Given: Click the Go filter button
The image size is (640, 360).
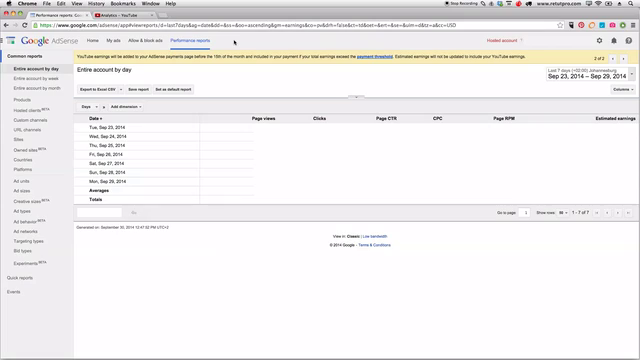Looking at the screenshot, I should [134, 213].
